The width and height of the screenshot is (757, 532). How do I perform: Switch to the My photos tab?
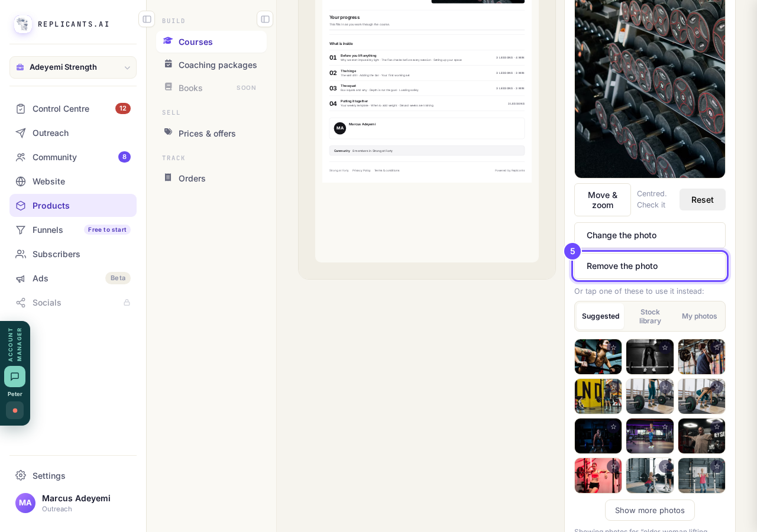pyautogui.click(x=699, y=316)
